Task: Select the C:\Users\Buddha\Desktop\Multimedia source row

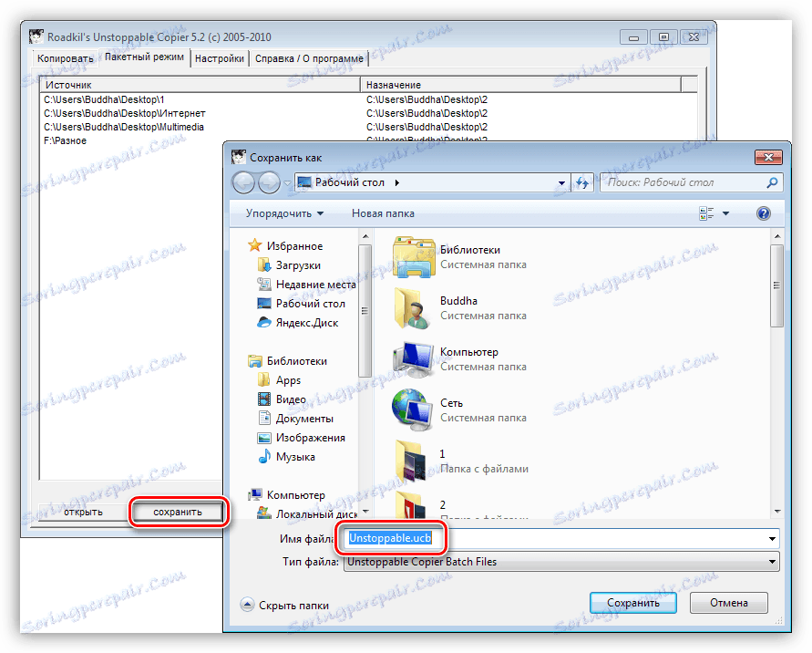Action: tap(124, 127)
